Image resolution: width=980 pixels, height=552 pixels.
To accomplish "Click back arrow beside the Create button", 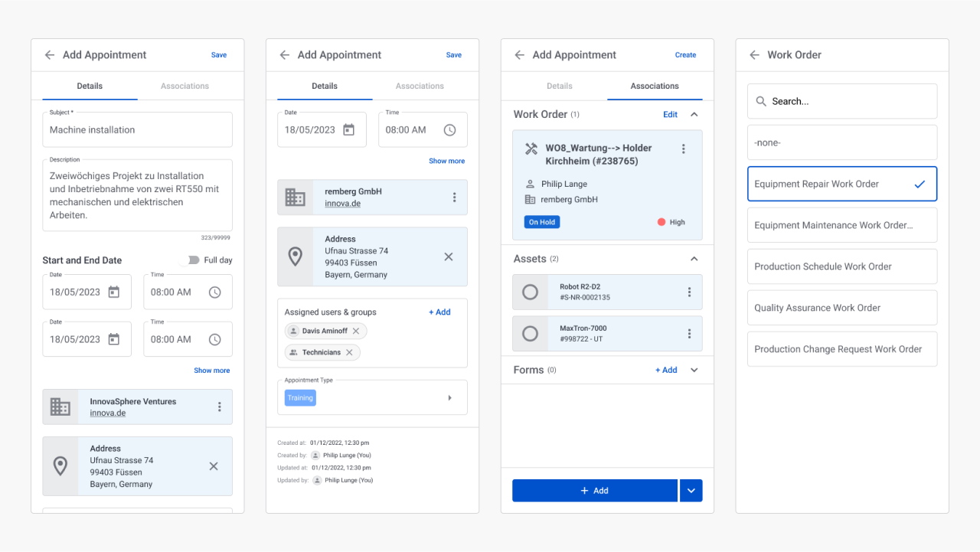I will pos(519,55).
